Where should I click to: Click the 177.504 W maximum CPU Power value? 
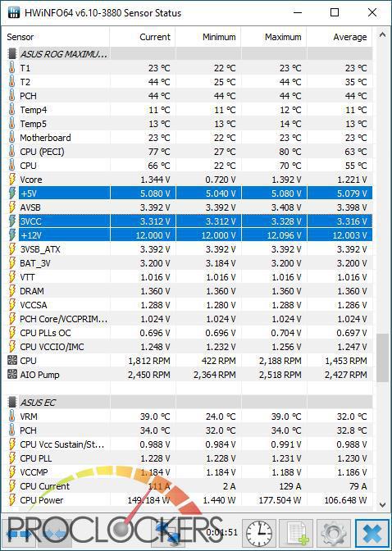280,500
